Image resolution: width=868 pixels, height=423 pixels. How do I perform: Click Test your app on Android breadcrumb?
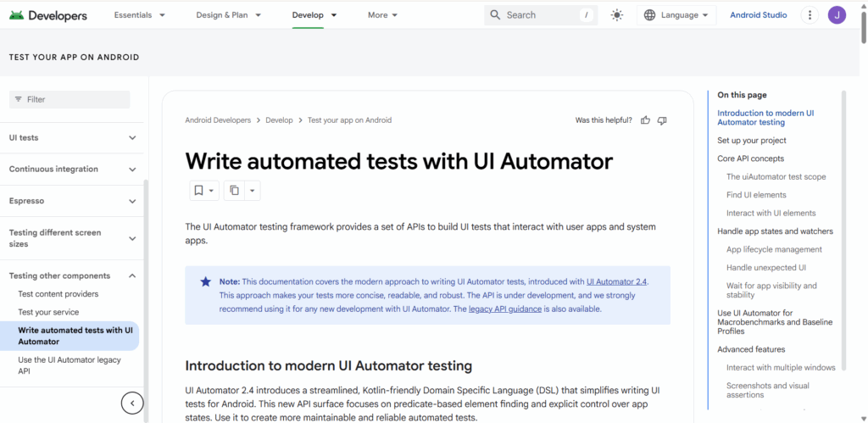[349, 120]
